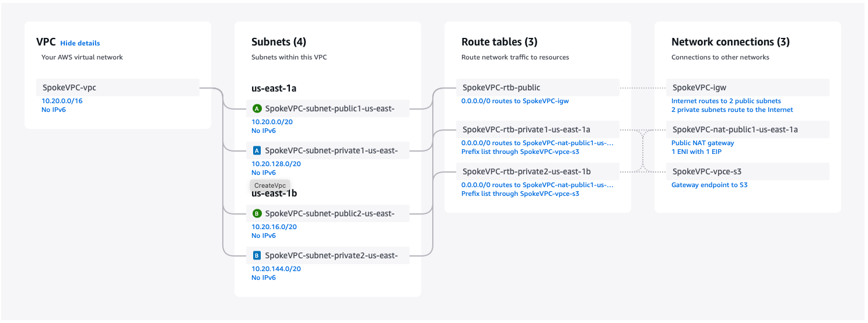Click the blue private2 subnet B icon

(x=257, y=255)
